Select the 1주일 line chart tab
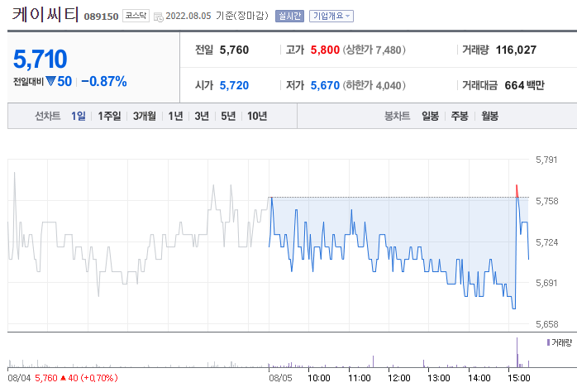The image size is (577, 392). click(109, 117)
